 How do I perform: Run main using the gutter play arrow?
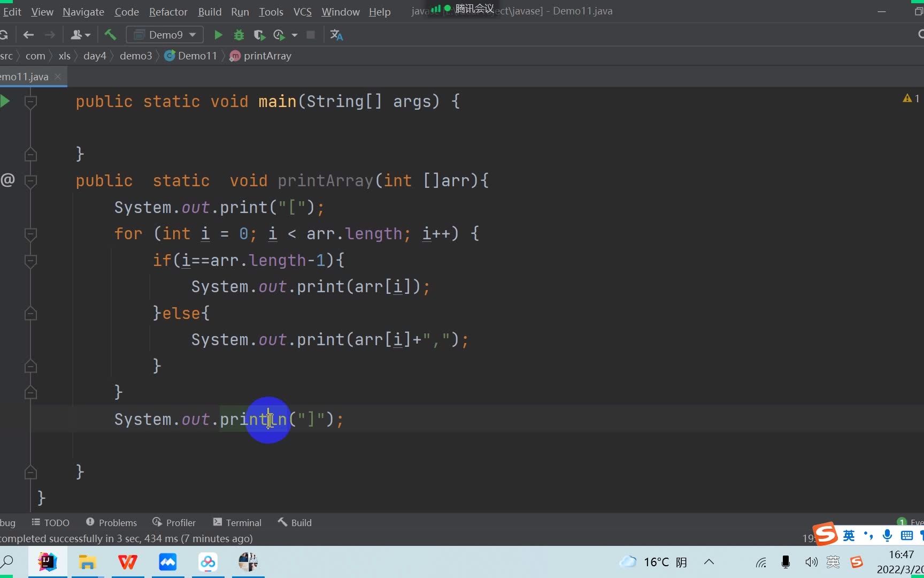[5, 101]
